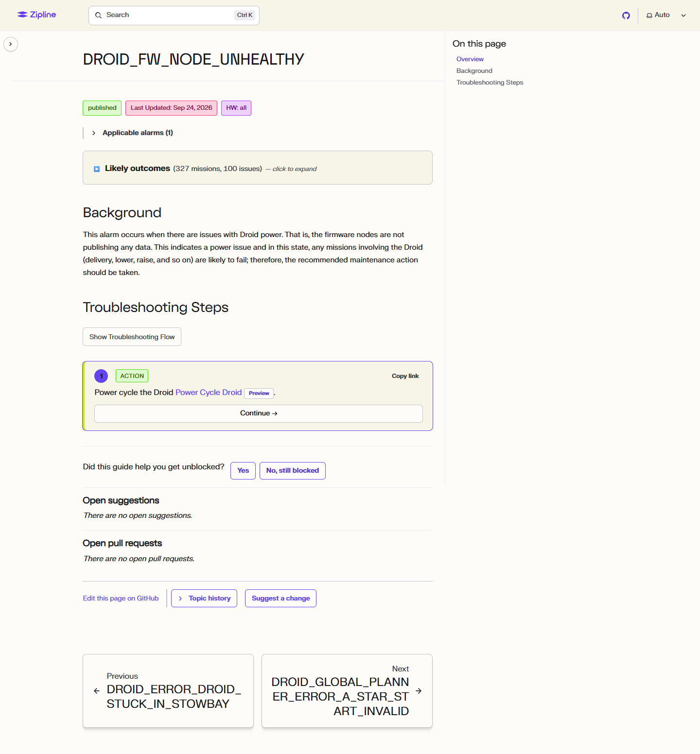700x754 pixels.
Task: Expand the Topic history section
Action: pos(204,598)
